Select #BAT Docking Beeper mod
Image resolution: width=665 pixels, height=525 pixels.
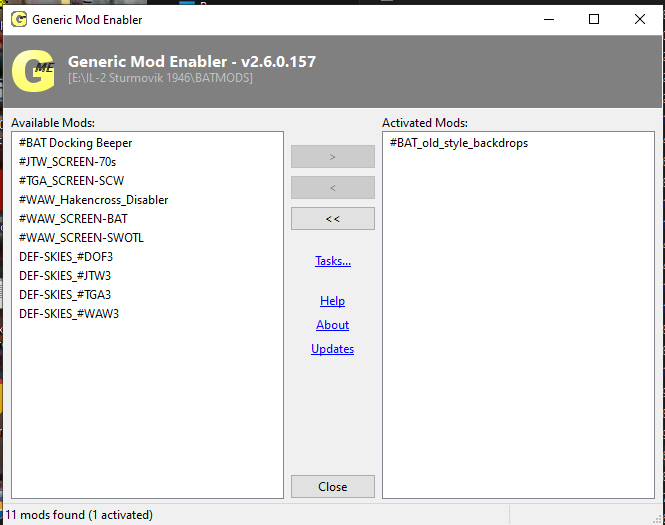tap(75, 143)
